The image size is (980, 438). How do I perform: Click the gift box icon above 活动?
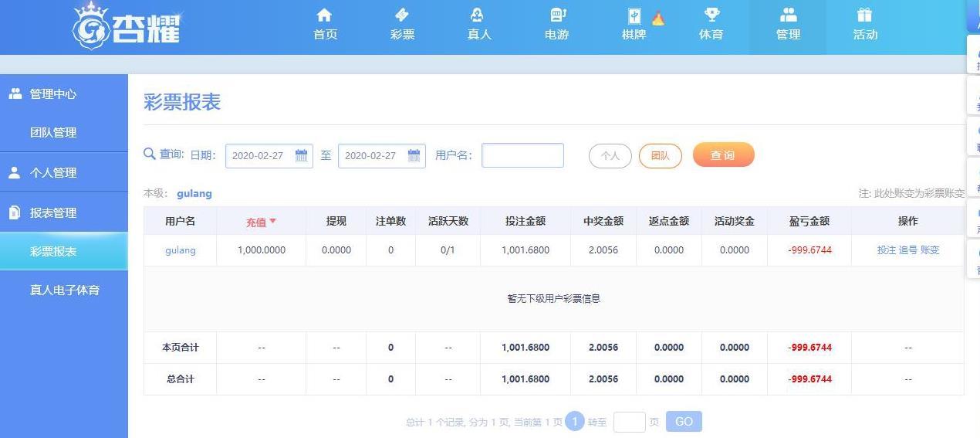pyautogui.click(x=865, y=15)
